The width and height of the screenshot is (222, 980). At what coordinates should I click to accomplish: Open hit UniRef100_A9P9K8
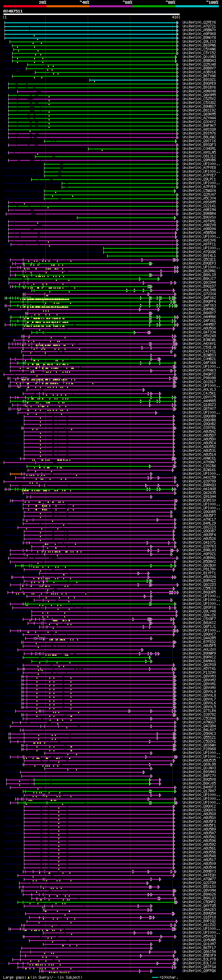[199, 34]
